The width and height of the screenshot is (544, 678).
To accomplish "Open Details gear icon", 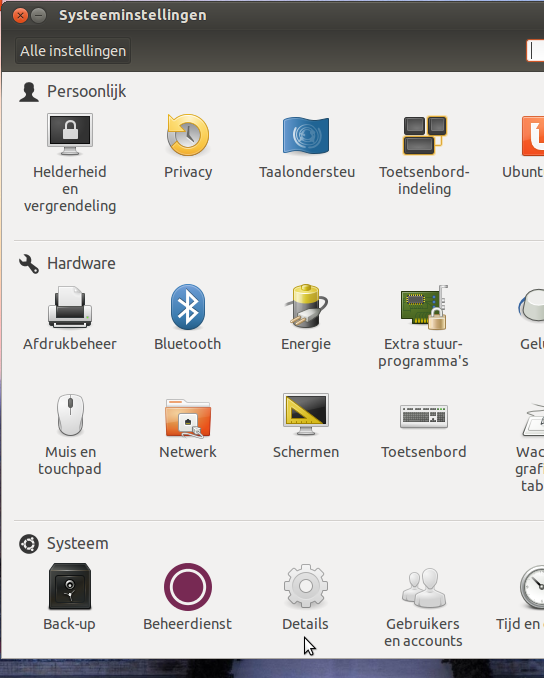I will click(x=306, y=586).
